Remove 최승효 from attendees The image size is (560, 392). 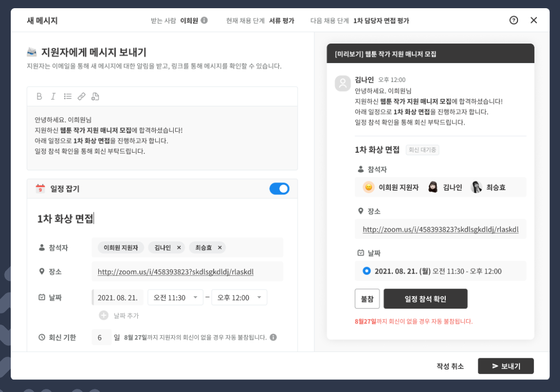click(x=220, y=247)
